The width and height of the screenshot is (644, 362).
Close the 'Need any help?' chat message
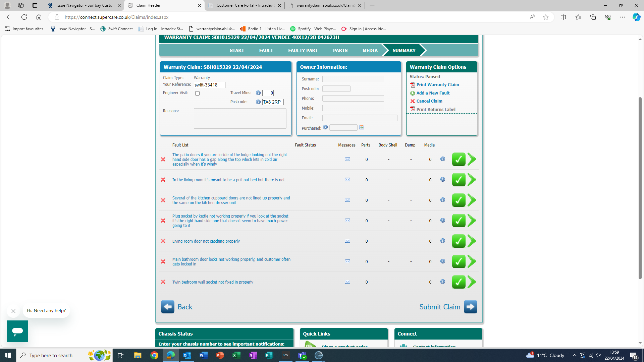pos(13,311)
